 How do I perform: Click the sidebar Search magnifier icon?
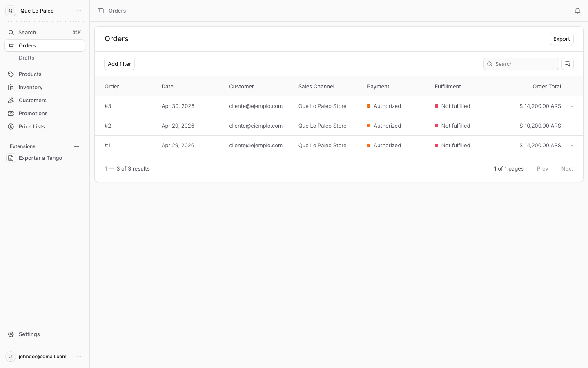[x=11, y=32]
